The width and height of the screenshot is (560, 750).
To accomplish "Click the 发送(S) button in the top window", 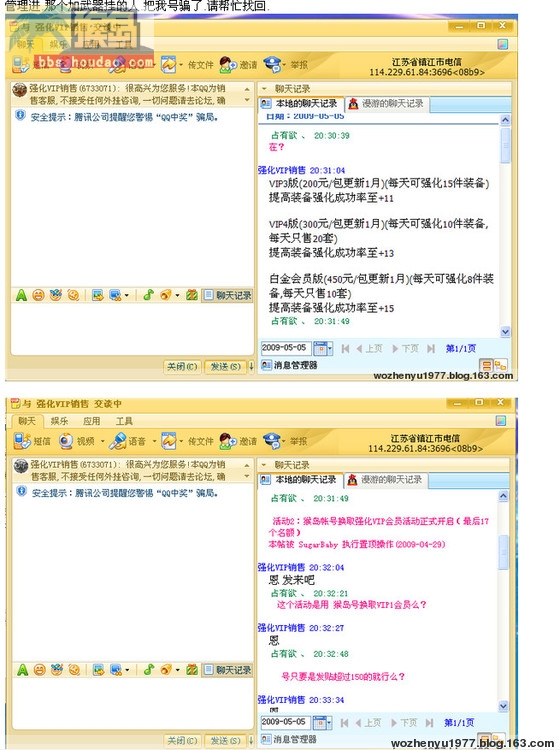I will click(x=225, y=366).
